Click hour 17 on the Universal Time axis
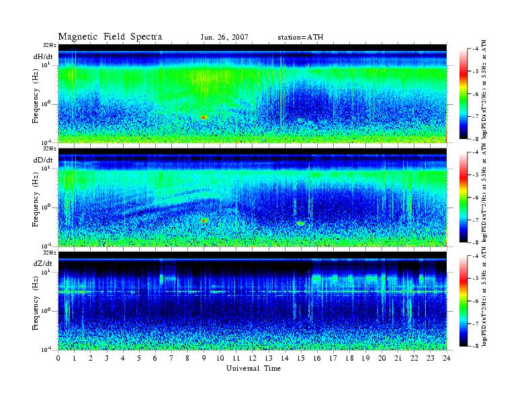The height and width of the screenshot is (411, 532). coord(334,358)
